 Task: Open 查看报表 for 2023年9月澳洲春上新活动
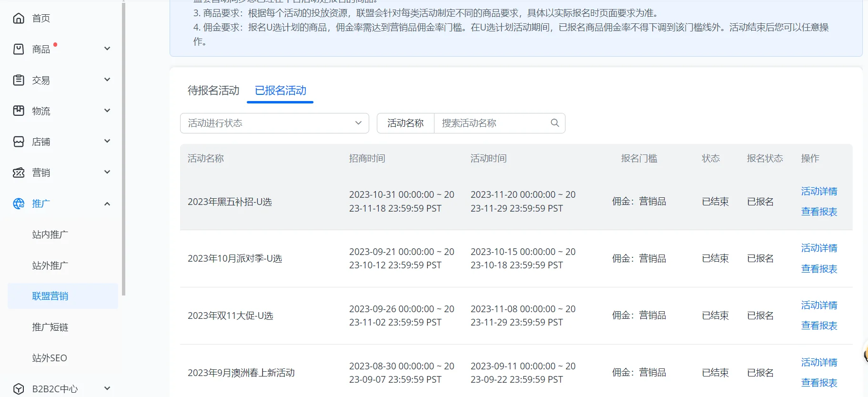(819, 383)
